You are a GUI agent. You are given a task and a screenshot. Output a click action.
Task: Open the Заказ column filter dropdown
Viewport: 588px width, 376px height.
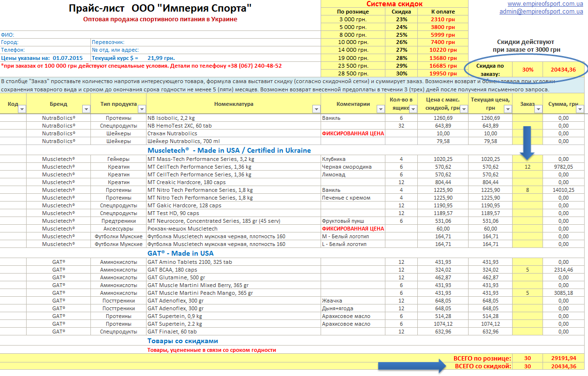point(538,109)
